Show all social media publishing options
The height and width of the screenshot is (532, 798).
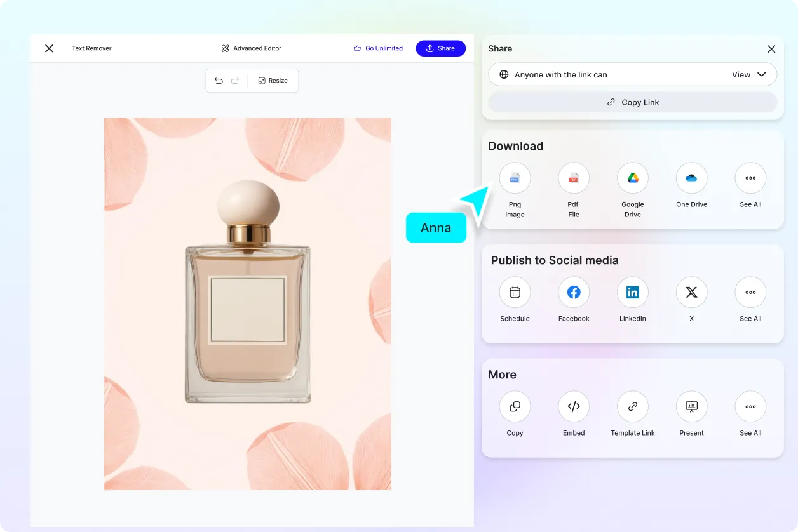pos(750,292)
